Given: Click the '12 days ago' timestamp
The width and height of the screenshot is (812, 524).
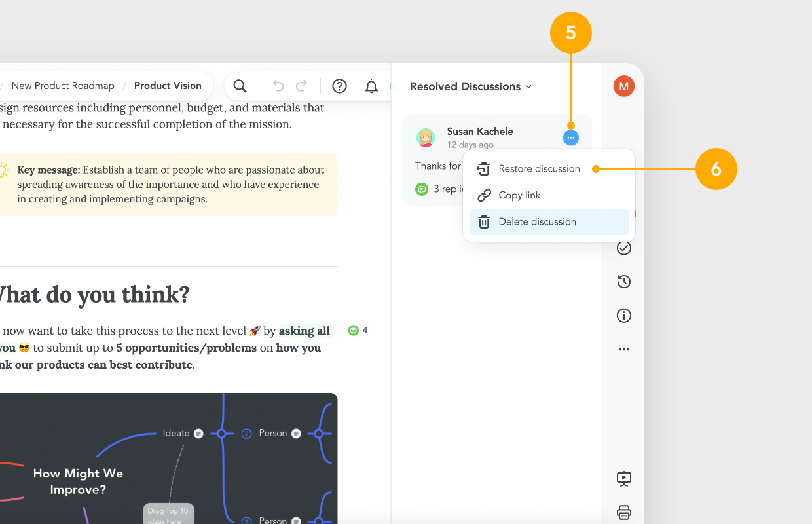Looking at the screenshot, I should click(x=470, y=145).
